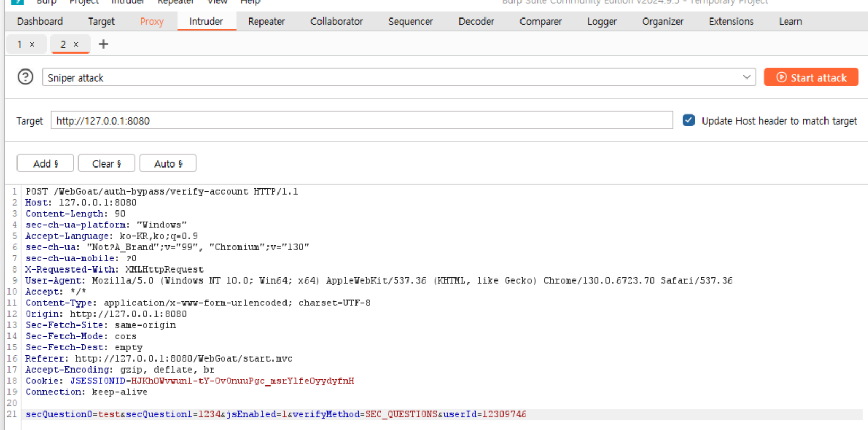
Task: Click the POST /WebGoat/auth-bypass/verify-account request line
Action: [162, 191]
